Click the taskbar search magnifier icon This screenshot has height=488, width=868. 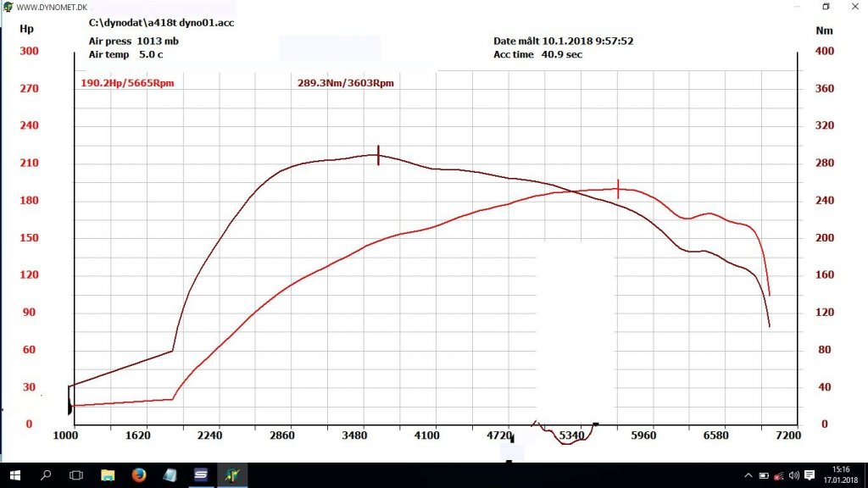pyautogui.click(x=46, y=474)
